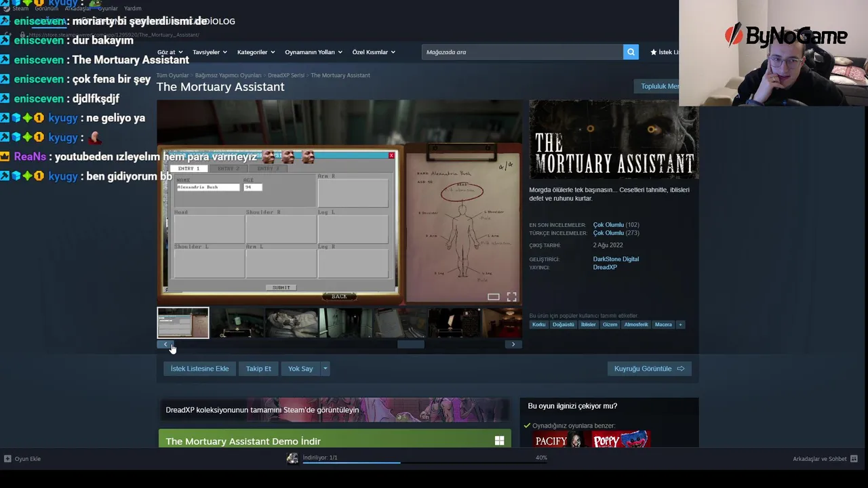Viewport: 868px width, 488px height.
Task: Open Turkish reviews Çok Olumlu (273) link
Action: pos(608,233)
